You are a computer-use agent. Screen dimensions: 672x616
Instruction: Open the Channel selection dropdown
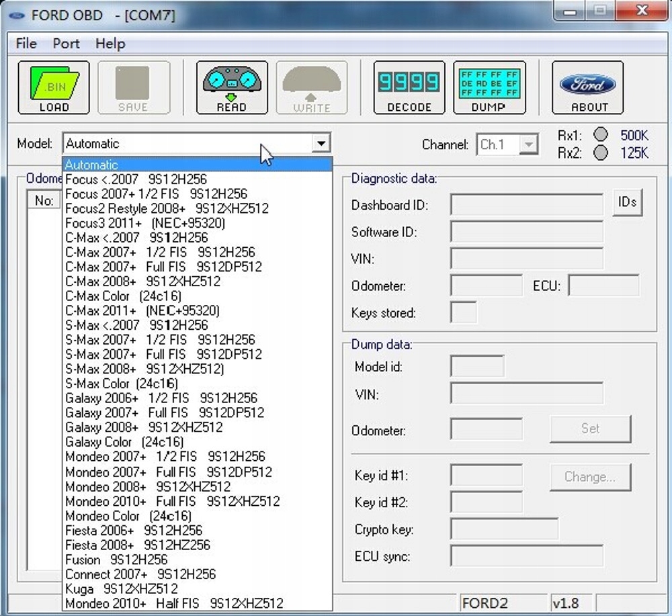click(x=530, y=144)
